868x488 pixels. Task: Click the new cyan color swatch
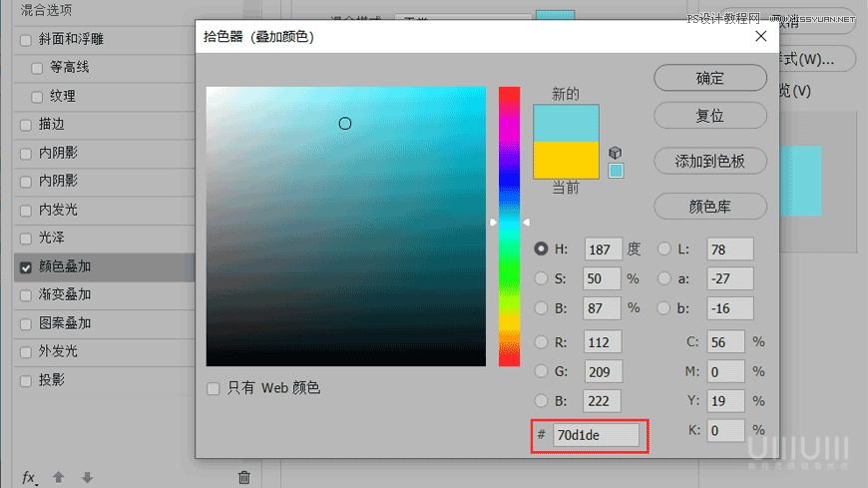(566, 123)
